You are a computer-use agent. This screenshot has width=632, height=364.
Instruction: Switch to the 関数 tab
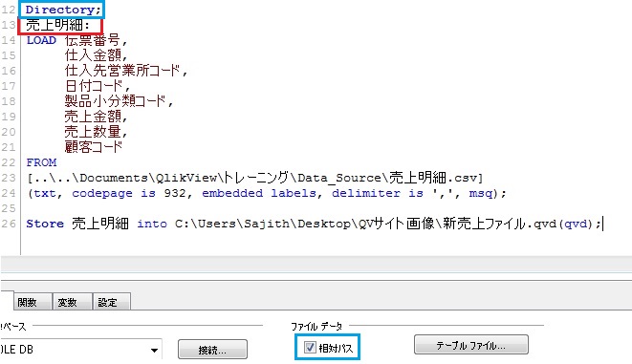click(x=33, y=302)
